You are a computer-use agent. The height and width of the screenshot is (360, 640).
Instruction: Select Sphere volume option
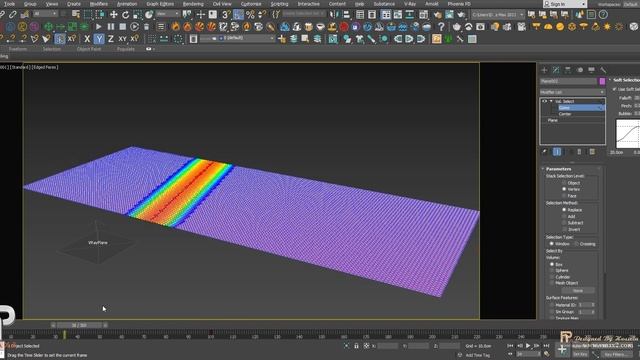(552, 271)
